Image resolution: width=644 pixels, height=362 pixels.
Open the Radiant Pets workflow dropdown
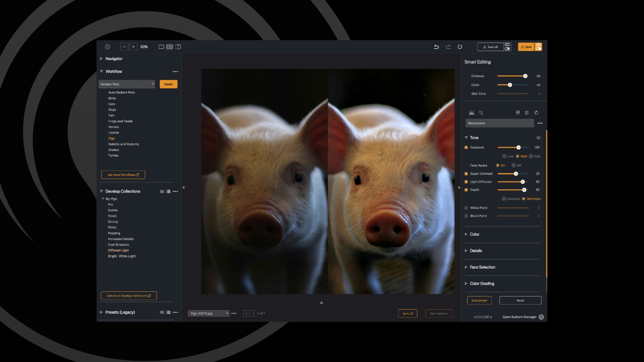[127, 84]
